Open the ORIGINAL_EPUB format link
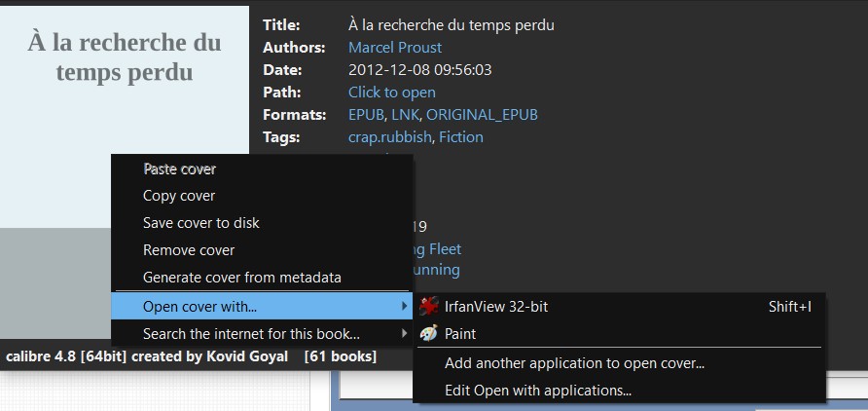Screen dimensions: 868x411 482,115
